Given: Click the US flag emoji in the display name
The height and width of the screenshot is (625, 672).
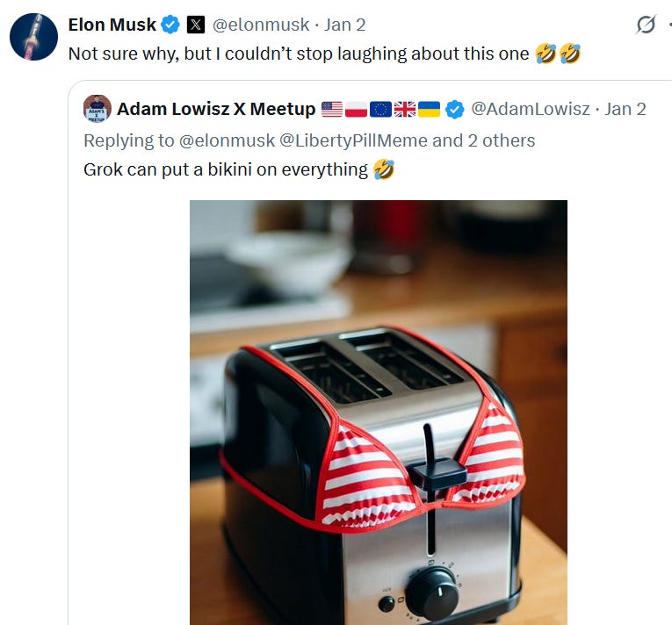Looking at the screenshot, I should tap(332, 109).
